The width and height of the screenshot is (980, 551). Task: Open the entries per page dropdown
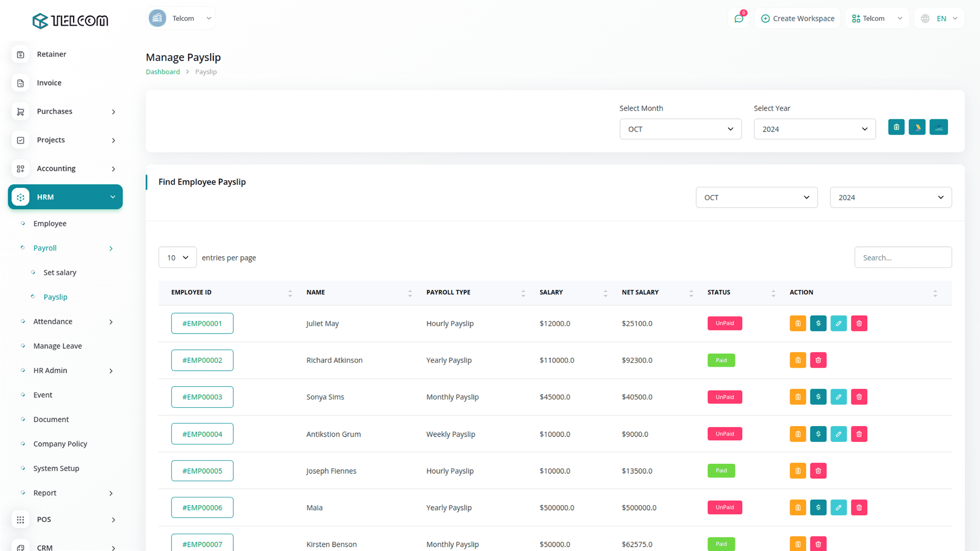(x=177, y=258)
